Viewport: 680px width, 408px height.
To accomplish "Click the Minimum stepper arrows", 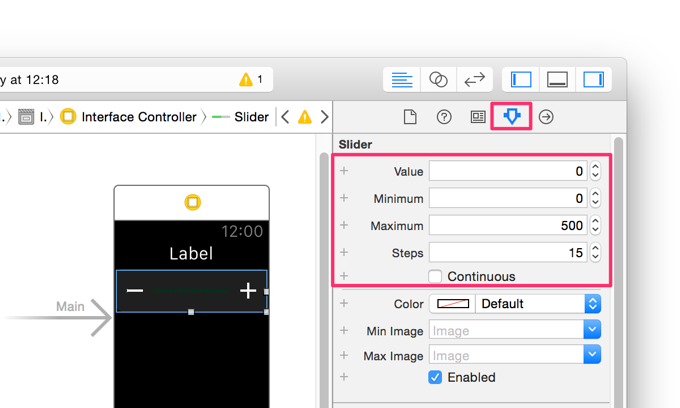I will pyautogui.click(x=595, y=198).
